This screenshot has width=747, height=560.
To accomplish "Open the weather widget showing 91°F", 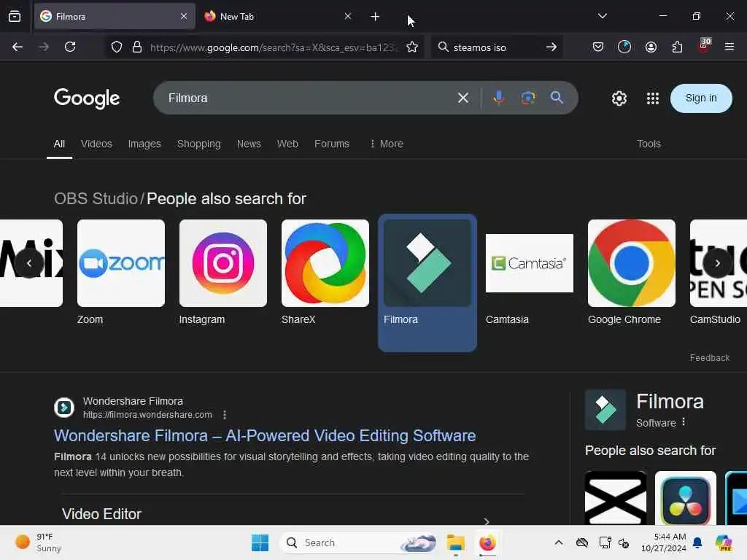I will pyautogui.click(x=38, y=542).
